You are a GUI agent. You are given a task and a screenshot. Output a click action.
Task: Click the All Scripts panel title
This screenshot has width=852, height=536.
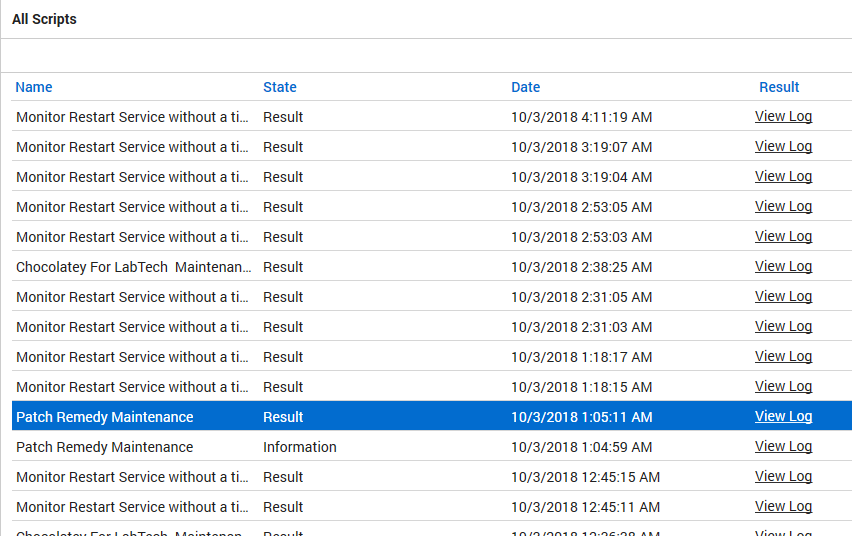point(44,19)
